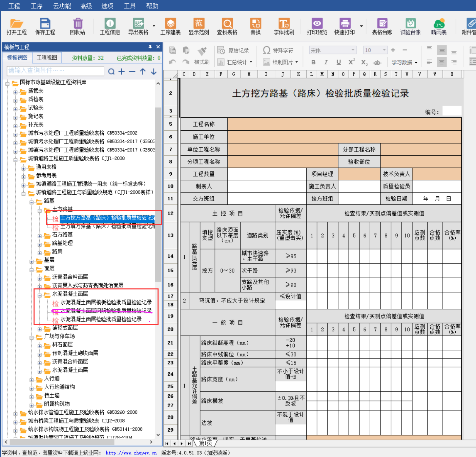Image resolution: width=476 pixels, height=457 pixels.
Task: Open project with the 打开工程 icon
Action: [16, 26]
